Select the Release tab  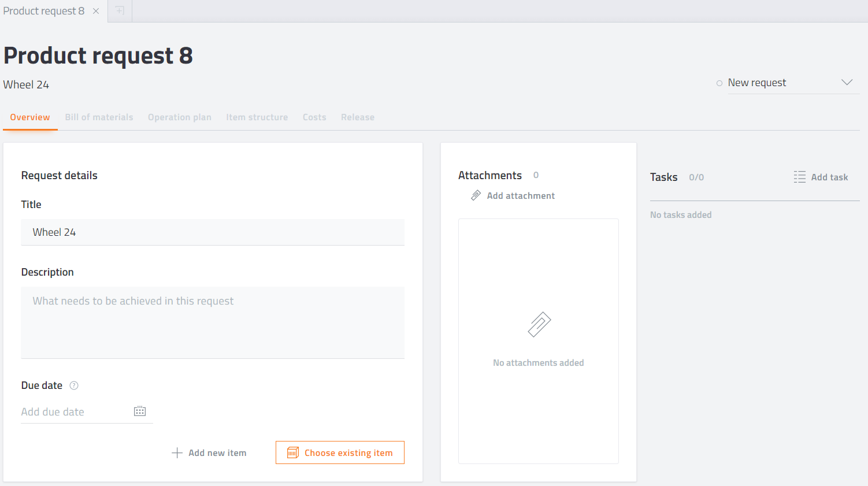pyautogui.click(x=358, y=117)
